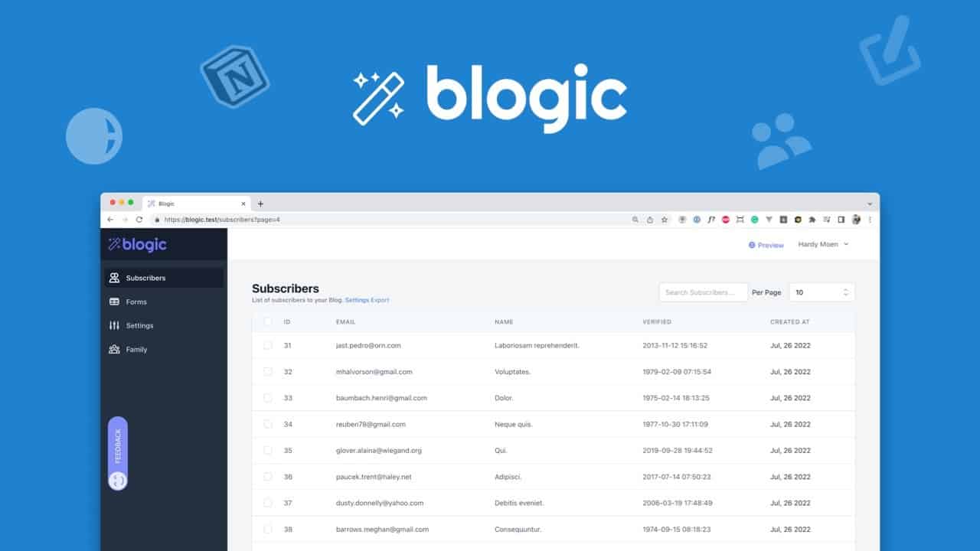Check the row checkbox next to glover.alaina@wiegand.org
Viewport: 980px width, 551px height.
[x=268, y=450]
